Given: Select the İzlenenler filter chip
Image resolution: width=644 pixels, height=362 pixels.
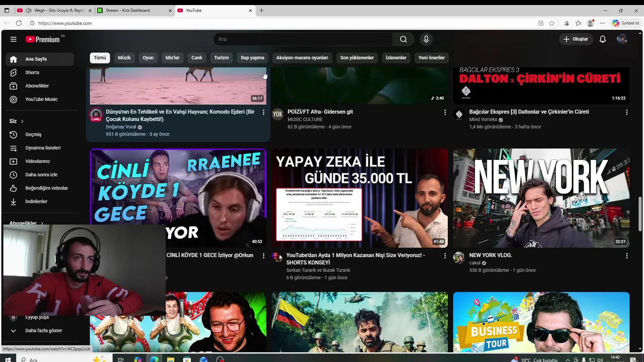Looking at the screenshot, I should [396, 58].
